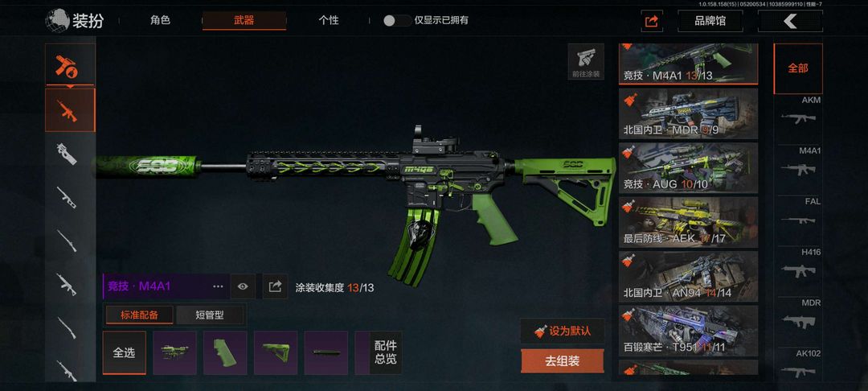Open the go-to-painting pistol icon
868x391 pixels.
pos(586,61)
